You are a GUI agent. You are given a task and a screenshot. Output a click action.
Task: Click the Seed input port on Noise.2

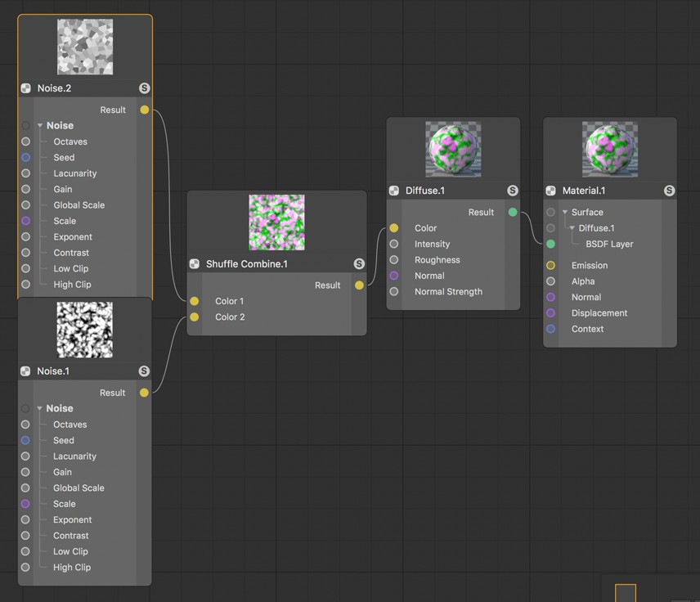tap(26, 157)
